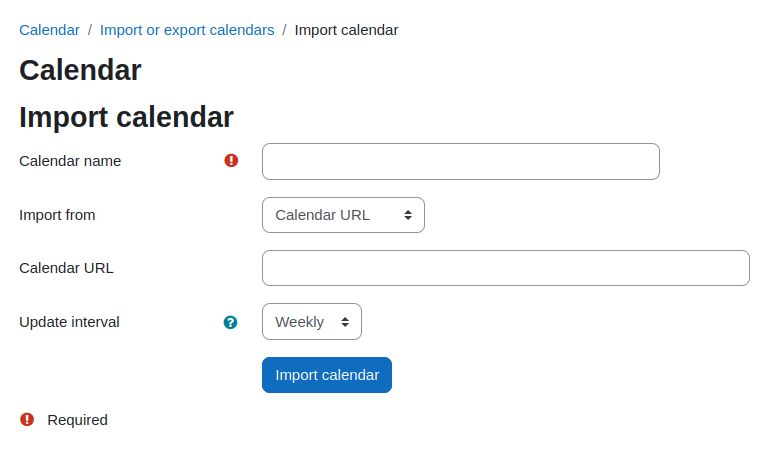The image size is (767, 456).
Task: Focus the Calendar URL text field
Action: pyautogui.click(x=506, y=268)
